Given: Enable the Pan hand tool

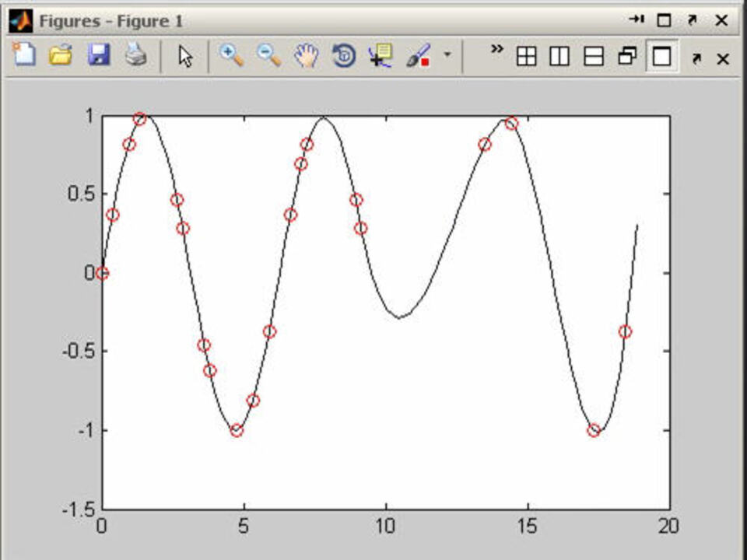Looking at the screenshot, I should pyautogui.click(x=307, y=55).
